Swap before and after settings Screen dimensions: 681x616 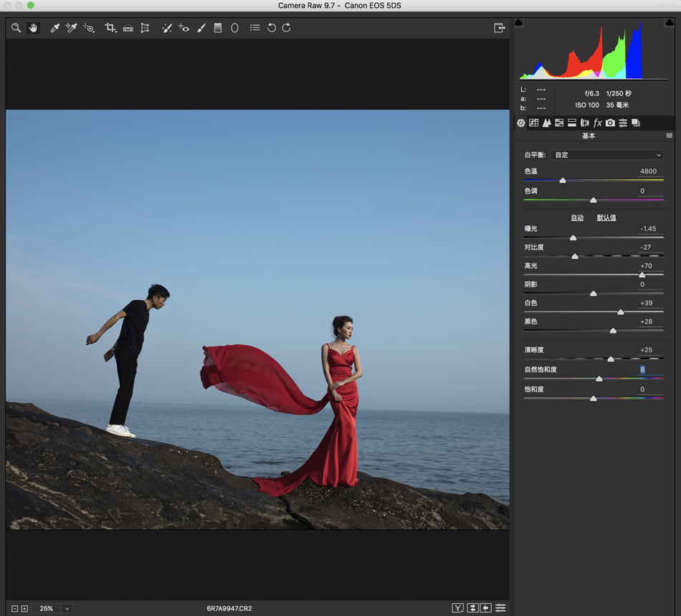(x=472, y=608)
